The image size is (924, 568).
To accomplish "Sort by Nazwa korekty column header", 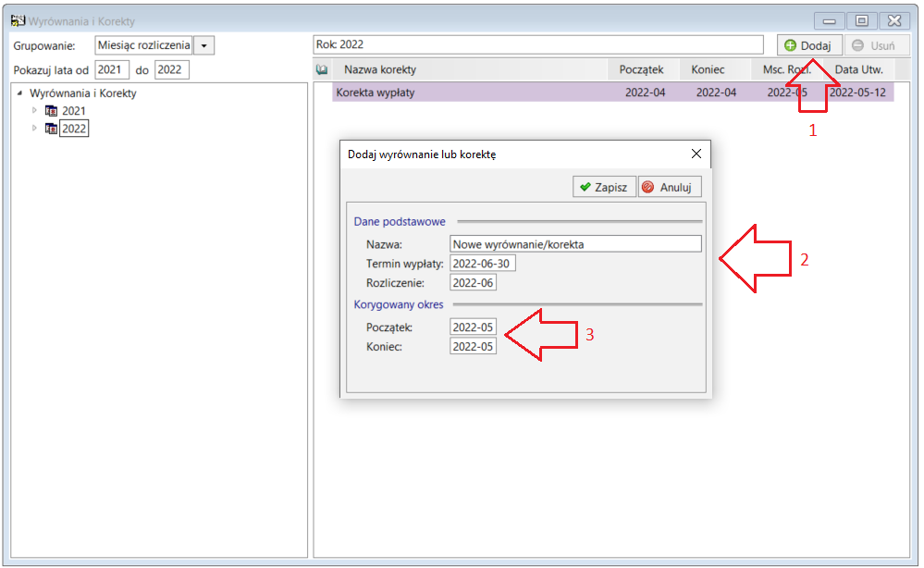I will (x=380, y=69).
